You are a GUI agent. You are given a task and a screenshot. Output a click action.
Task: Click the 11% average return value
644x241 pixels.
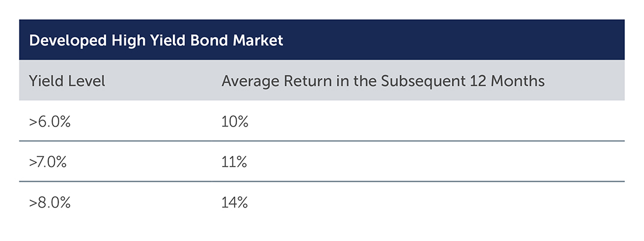click(235, 162)
